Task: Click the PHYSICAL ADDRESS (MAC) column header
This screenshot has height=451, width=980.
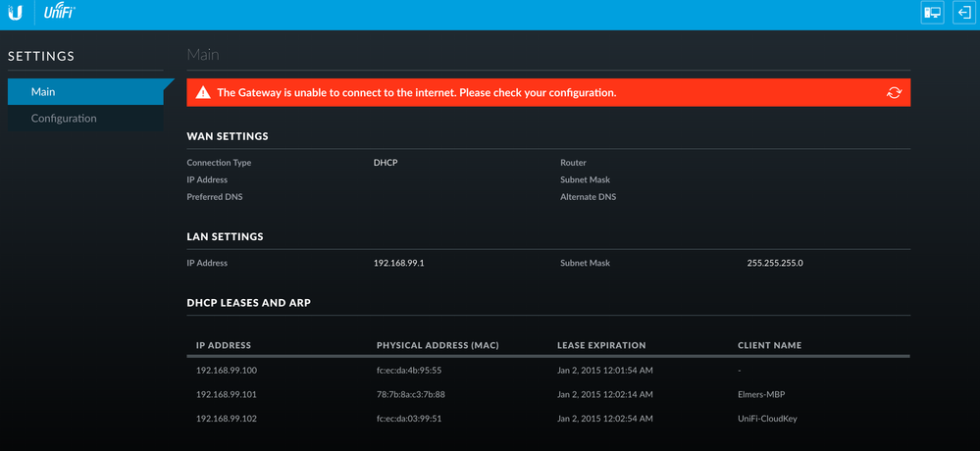Action: [x=438, y=345]
